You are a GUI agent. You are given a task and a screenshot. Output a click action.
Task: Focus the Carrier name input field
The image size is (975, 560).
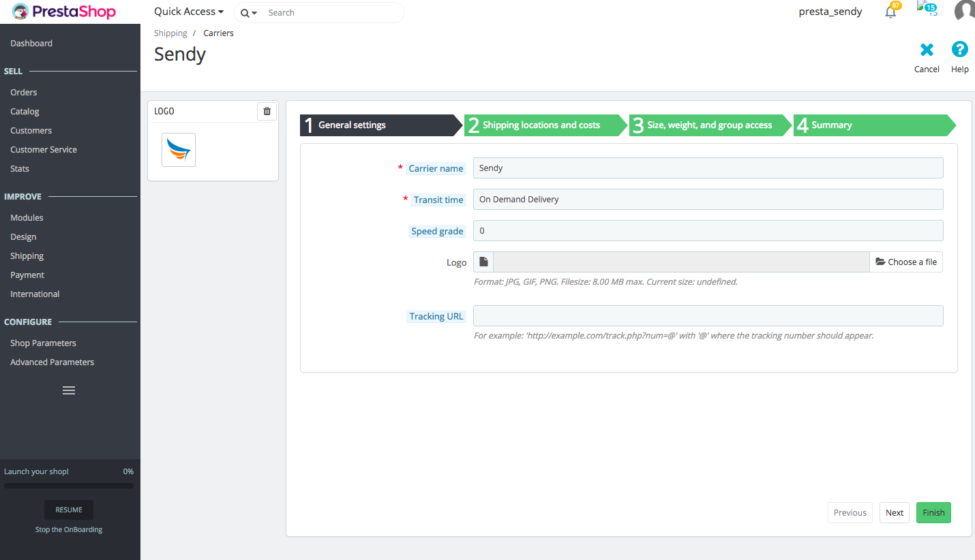click(708, 168)
